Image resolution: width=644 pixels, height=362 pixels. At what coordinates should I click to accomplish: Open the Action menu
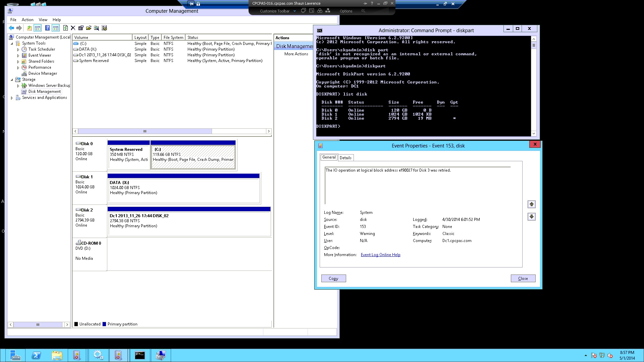[x=28, y=20]
